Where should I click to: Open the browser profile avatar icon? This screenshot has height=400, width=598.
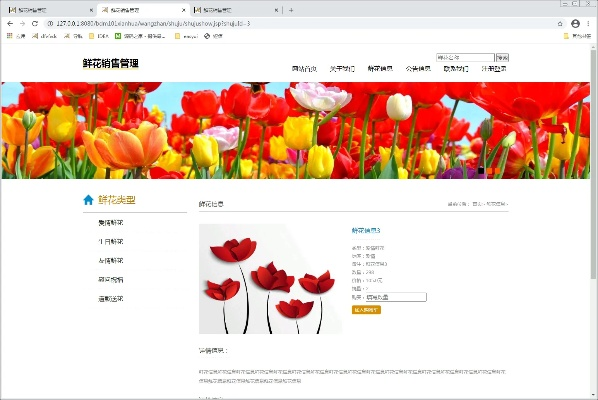[575, 24]
